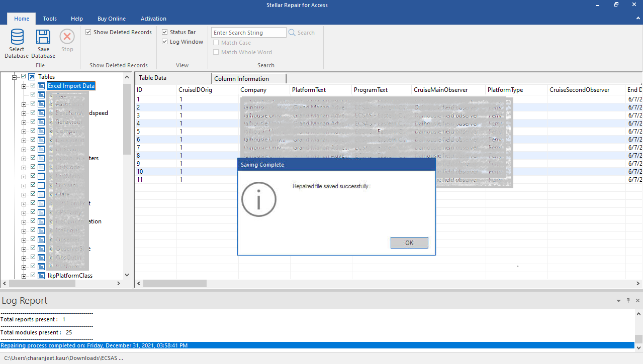Select the Table Data tab
The height and width of the screenshot is (364, 643).
pos(173,78)
